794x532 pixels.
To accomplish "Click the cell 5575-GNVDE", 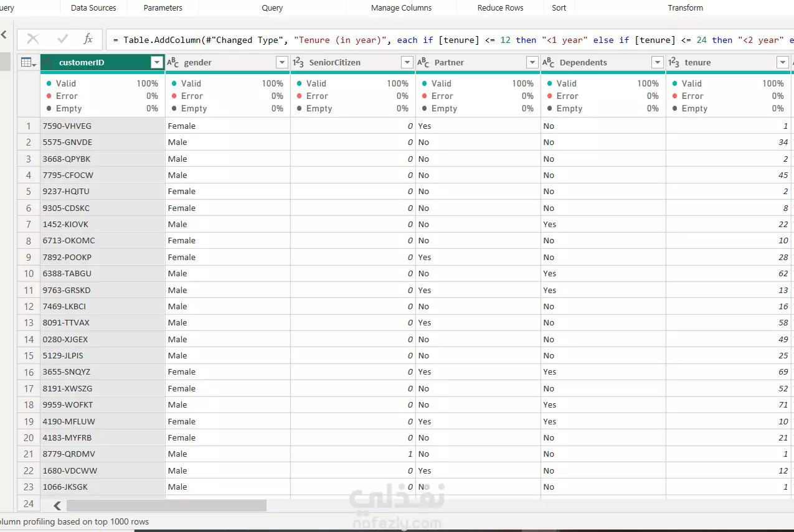I will (103, 142).
